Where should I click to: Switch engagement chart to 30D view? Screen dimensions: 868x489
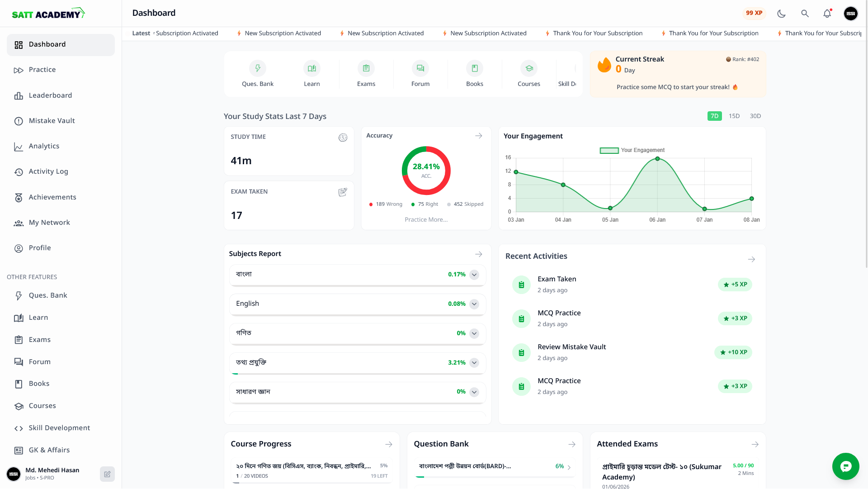pyautogui.click(x=755, y=116)
